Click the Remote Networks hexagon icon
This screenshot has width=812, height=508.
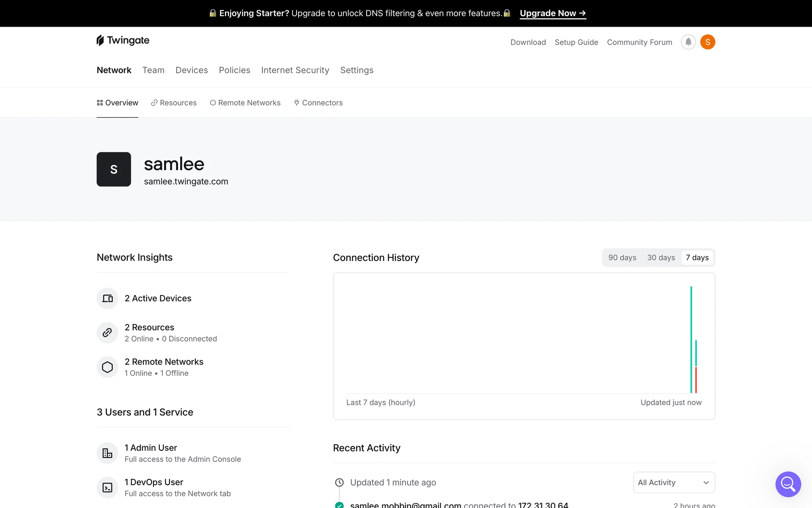107,367
